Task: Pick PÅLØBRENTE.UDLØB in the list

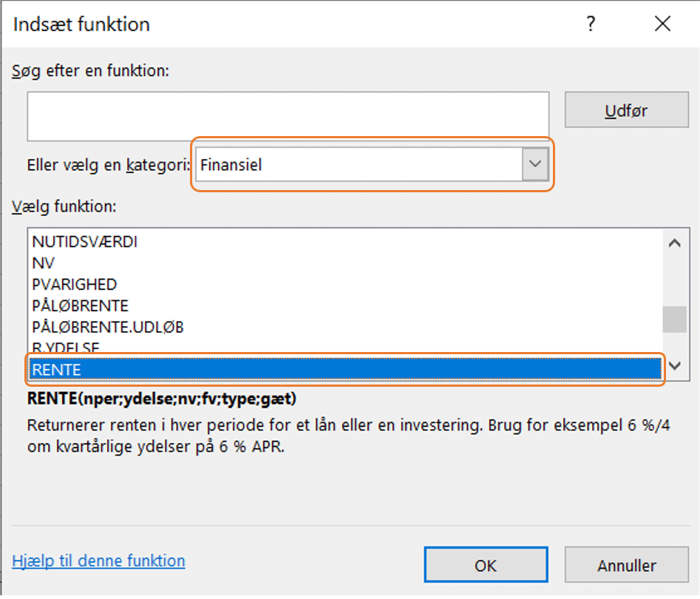Action: point(108,327)
